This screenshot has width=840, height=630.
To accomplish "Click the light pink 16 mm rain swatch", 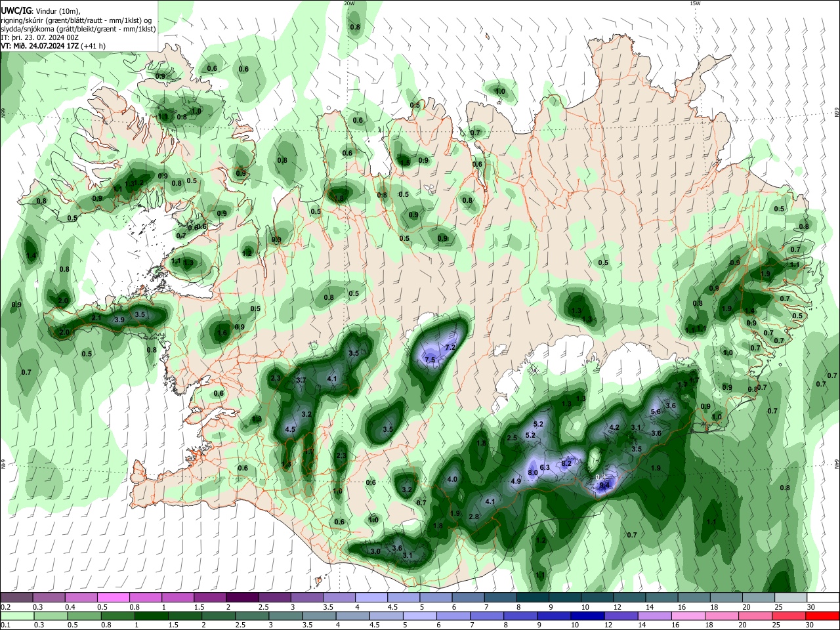I will 688,616.
